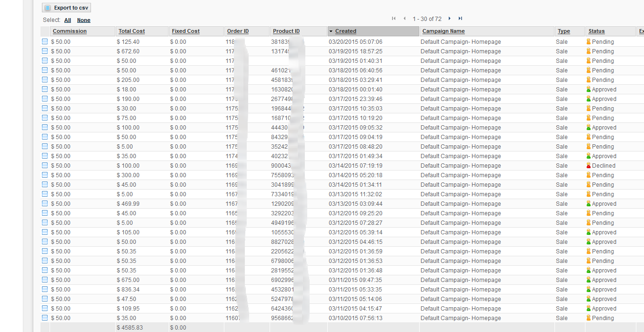Click Approved status icon for 03/17/2015 01:49:34

tap(588, 156)
